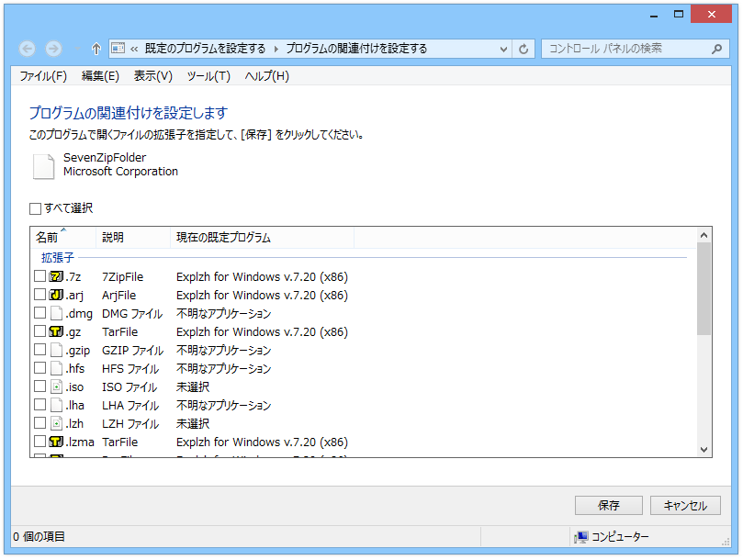
Task: Check the .lzh extension checkbox
Action: 39,423
